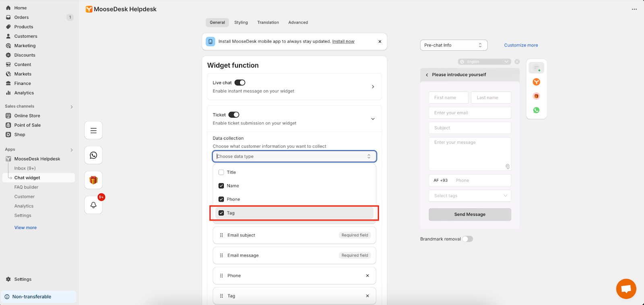This screenshot has height=305, width=644.
Task: Click the Home icon in sidebar
Action: point(8,8)
